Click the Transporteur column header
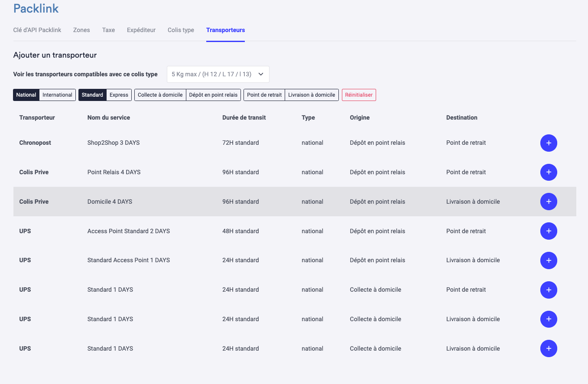Image resolution: width=588 pixels, height=384 pixels. tap(37, 117)
